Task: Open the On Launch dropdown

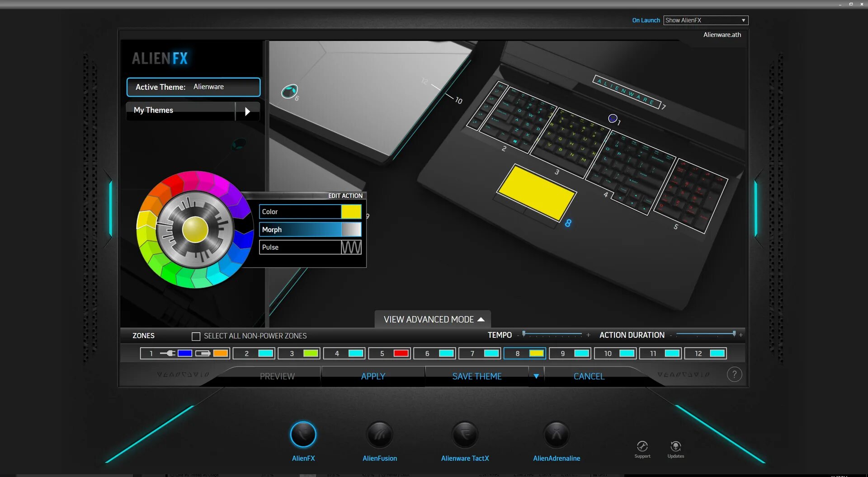Action: [x=705, y=20]
